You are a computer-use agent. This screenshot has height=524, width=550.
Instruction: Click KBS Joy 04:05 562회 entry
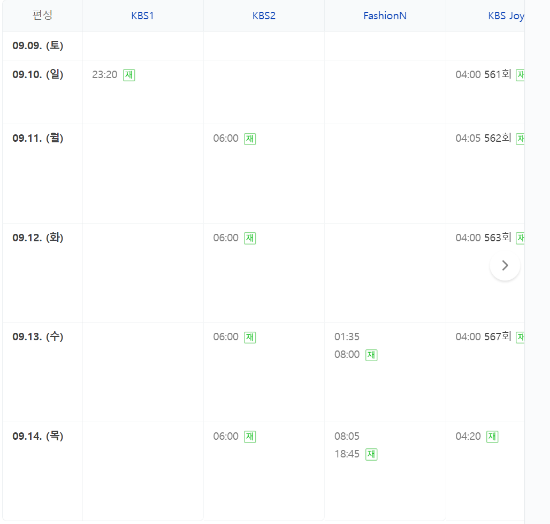point(483,139)
